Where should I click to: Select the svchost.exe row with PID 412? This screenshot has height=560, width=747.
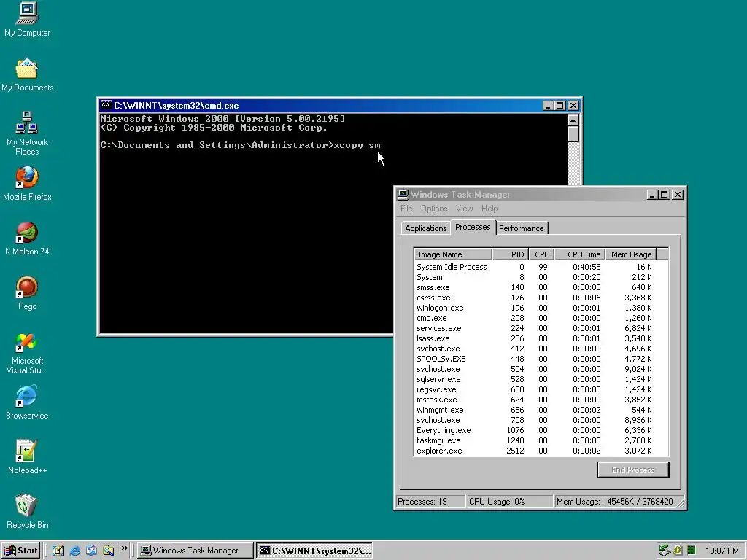click(541, 349)
